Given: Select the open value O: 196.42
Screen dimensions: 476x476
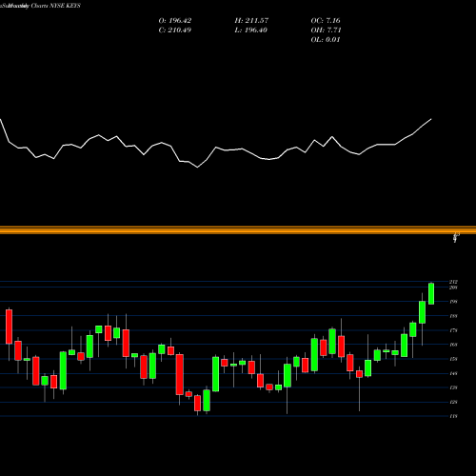Looking at the screenshot, I should click(x=175, y=21).
